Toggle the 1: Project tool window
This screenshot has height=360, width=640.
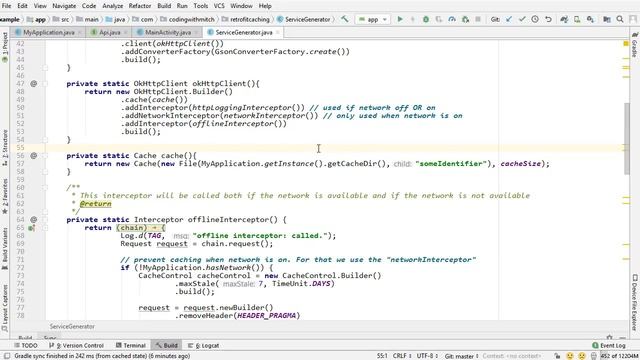[5, 48]
